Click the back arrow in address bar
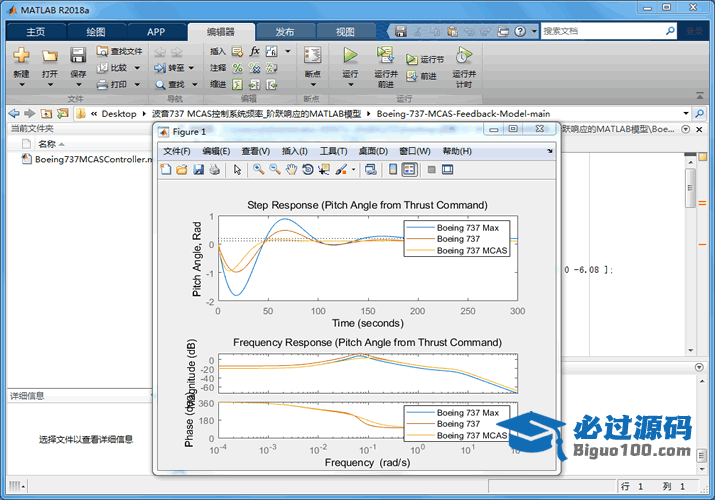Viewport: 715px width, 500px height. pos(14,113)
